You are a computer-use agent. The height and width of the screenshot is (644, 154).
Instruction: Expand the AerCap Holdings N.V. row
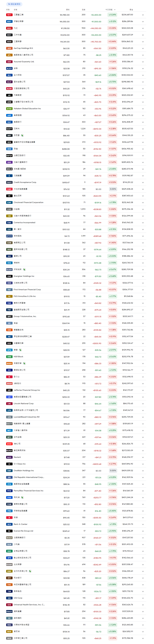coord(143,48)
